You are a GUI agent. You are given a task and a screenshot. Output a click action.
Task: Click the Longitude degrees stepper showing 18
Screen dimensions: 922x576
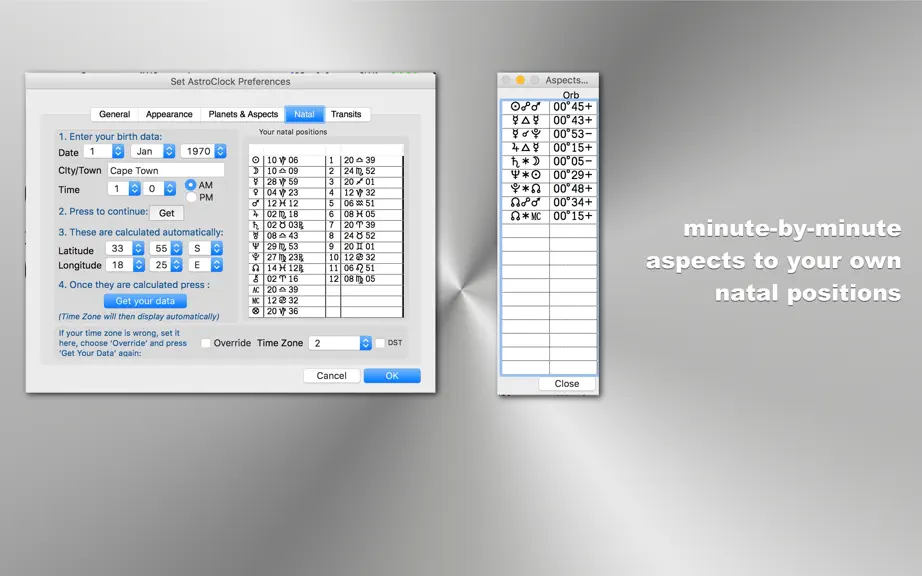(138, 265)
